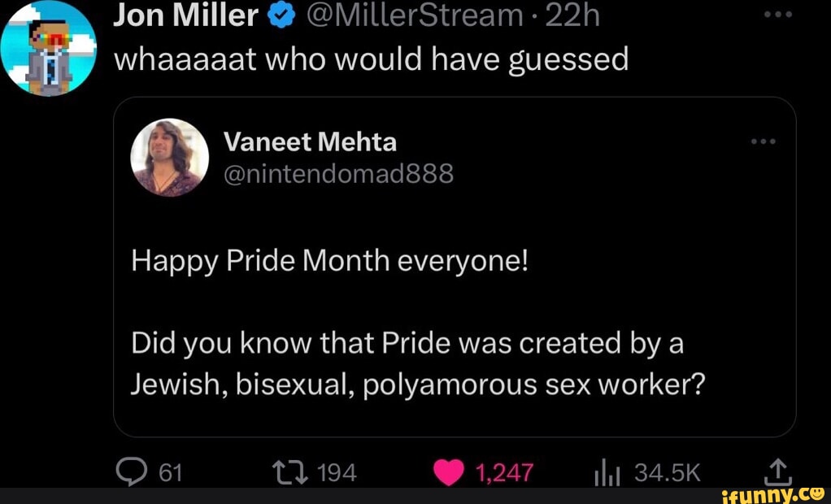The width and height of the screenshot is (831, 504).
Task: Open more options on Vaneet Mehta's quoted tweet
Action: tap(764, 141)
